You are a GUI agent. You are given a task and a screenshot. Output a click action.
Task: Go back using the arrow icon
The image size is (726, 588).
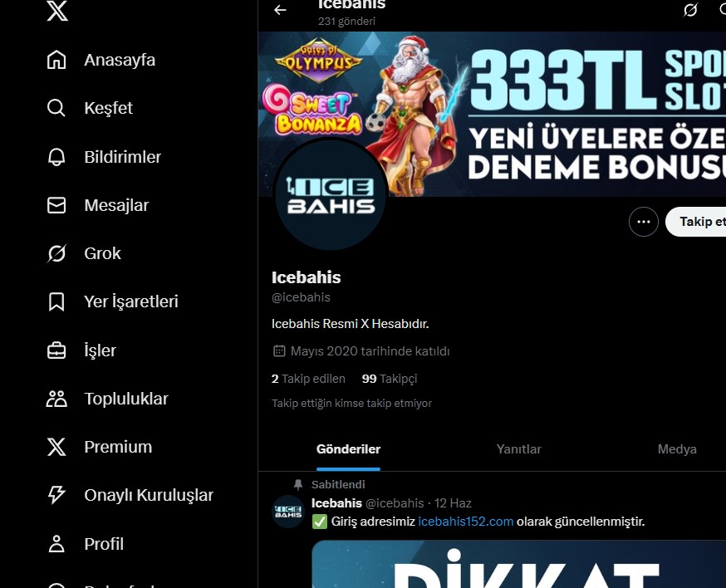[280, 10]
